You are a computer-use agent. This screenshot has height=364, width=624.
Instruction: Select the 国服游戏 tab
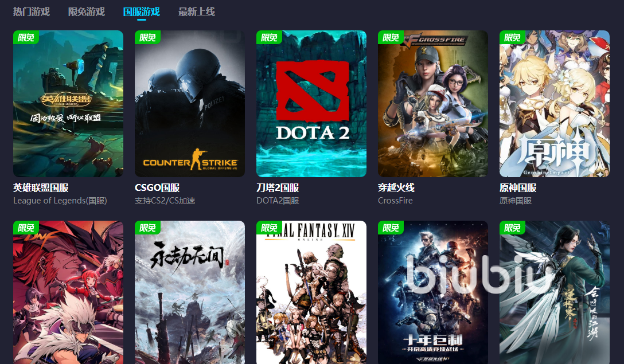(141, 11)
